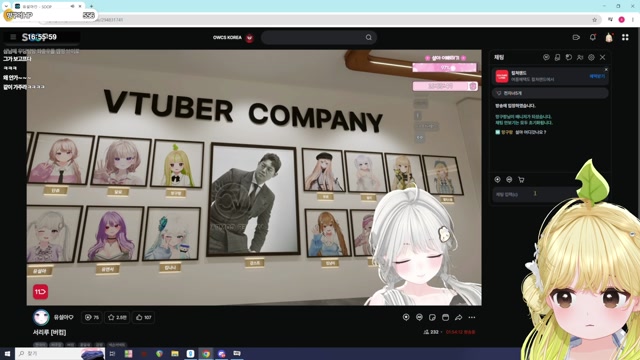This screenshot has width=640, height=360.
Task: Click the red replay button on video corner
Action: click(x=40, y=291)
